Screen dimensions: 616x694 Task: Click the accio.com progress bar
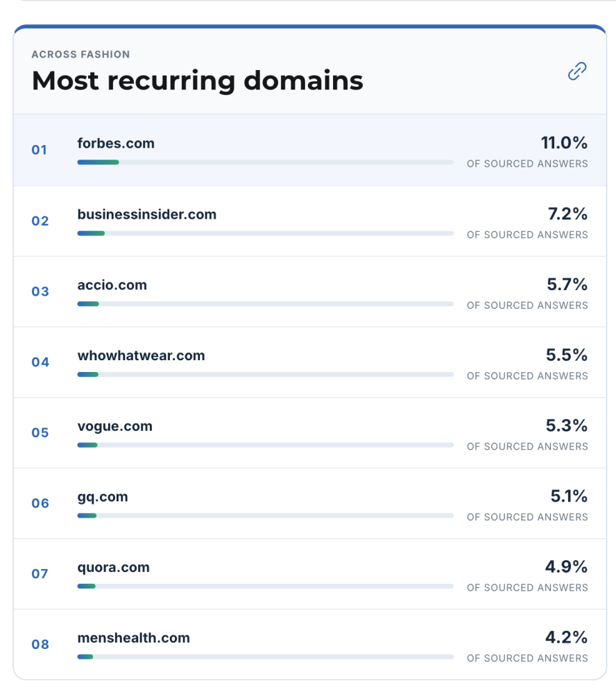(x=266, y=304)
